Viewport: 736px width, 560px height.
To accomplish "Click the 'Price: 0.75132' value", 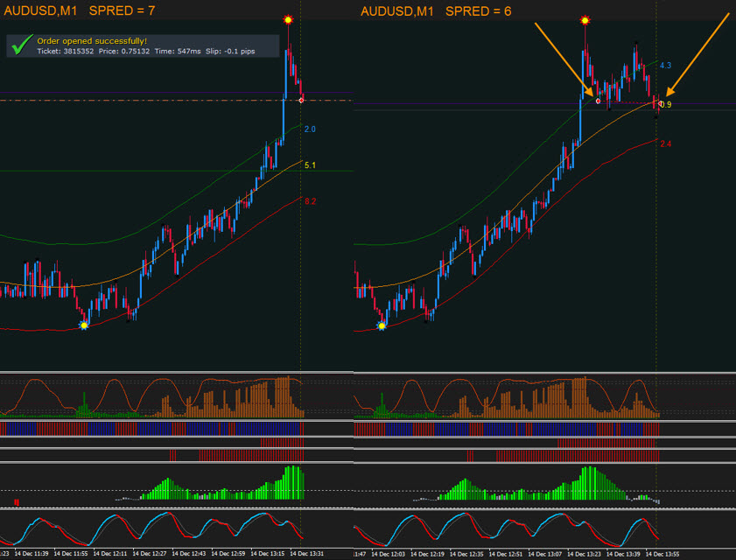I will (124, 51).
